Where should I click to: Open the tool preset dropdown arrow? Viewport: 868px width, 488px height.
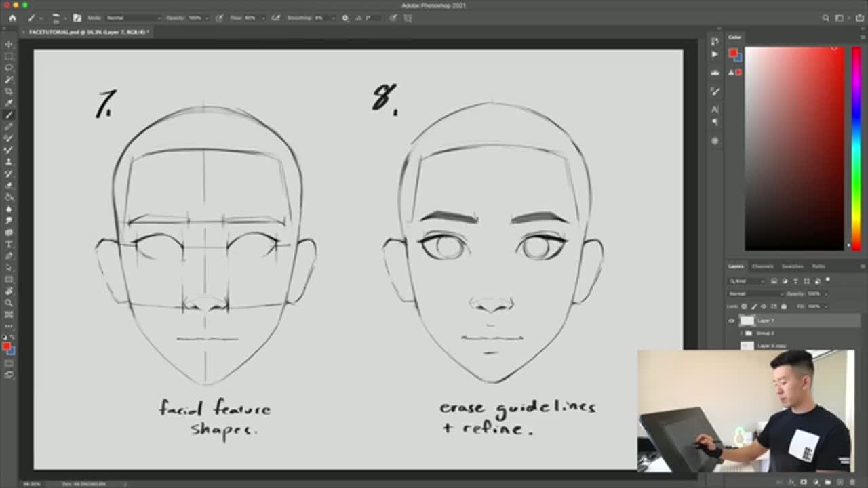pyautogui.click(x=41, y=18)
